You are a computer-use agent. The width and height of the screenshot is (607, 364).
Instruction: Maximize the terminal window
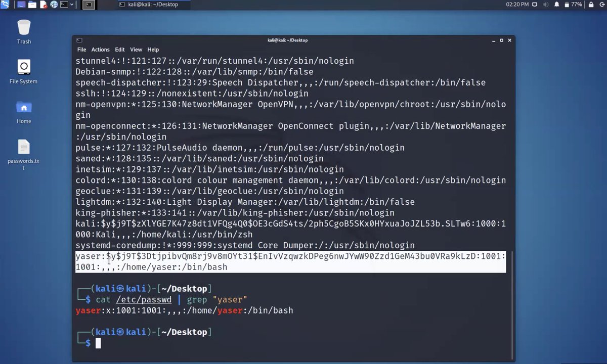pos(501,40)
